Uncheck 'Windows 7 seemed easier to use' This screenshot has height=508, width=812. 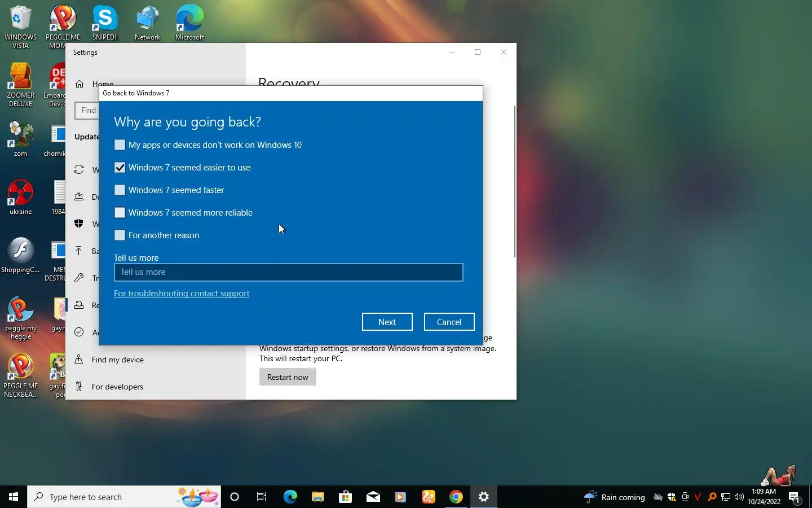(x=120, y=168)
